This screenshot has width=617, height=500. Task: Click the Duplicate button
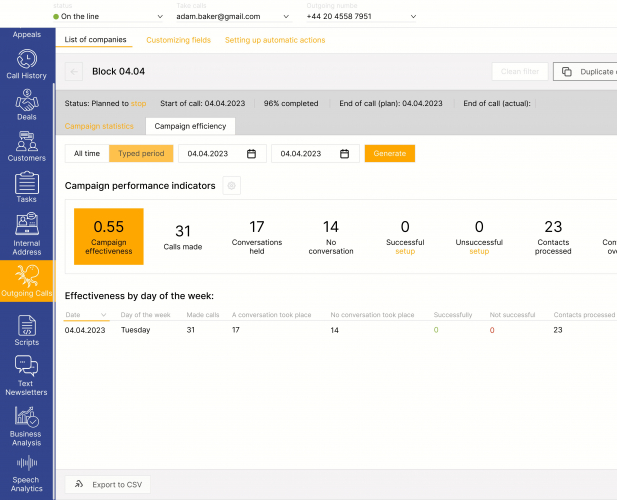tap(586, 72)
